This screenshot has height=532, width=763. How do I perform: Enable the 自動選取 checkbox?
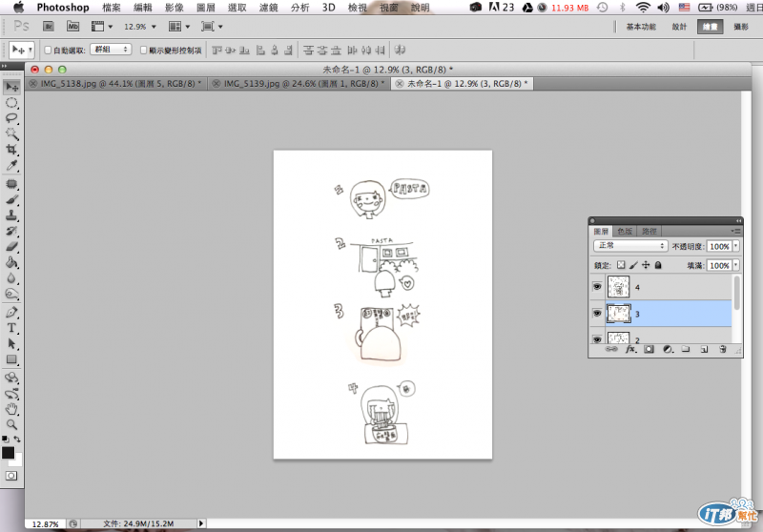click(49, 50)
